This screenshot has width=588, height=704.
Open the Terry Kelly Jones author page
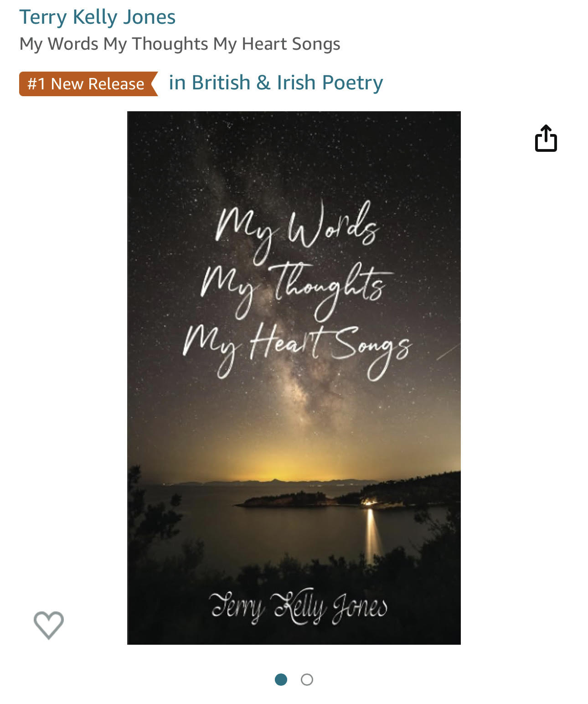click(x=97, y=17)
